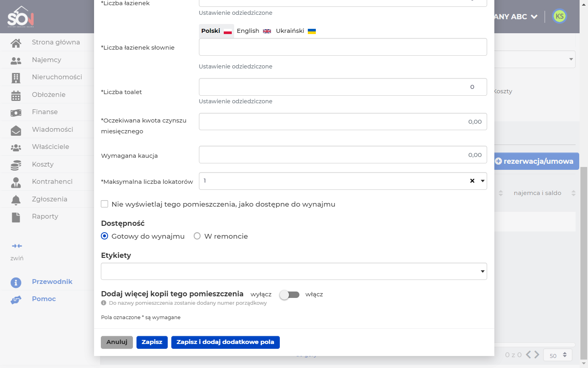Open Strona główna home icon
The height and width of the screenshot is (368, 588).
[x=16, y=43]
